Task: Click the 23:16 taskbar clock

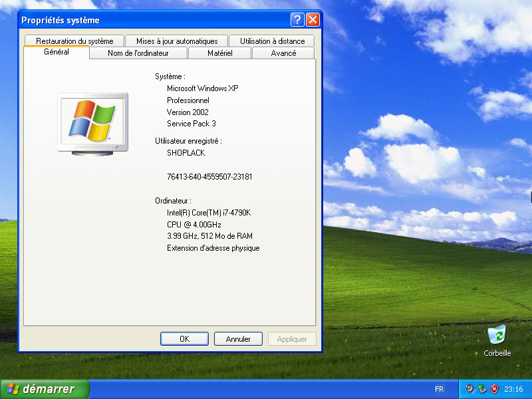Action: coord(513,389)
